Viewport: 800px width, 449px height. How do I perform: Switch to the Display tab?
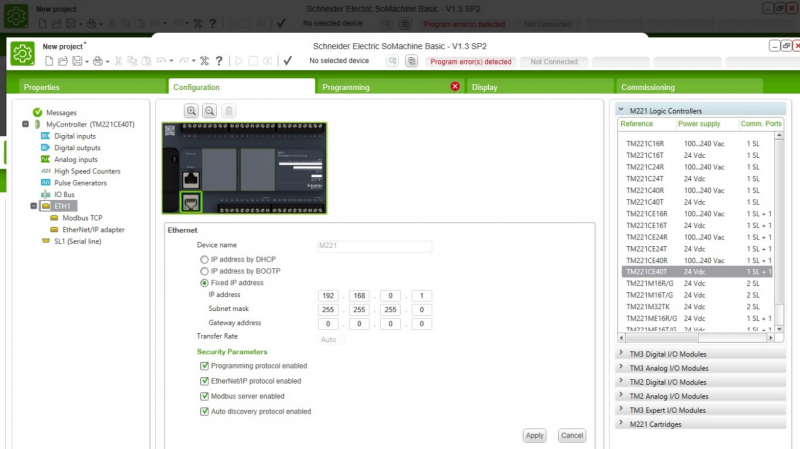(x=540, y=87)
